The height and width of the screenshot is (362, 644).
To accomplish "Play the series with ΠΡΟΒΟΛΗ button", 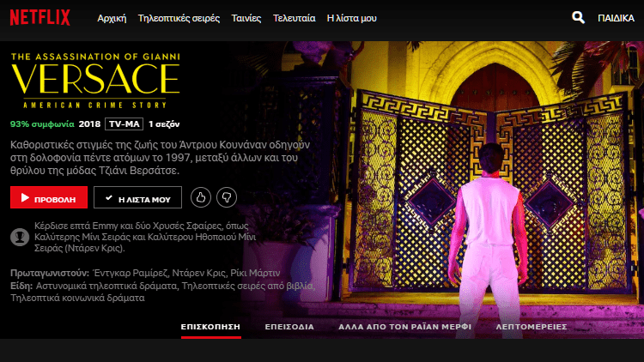I will coord(49,197).
